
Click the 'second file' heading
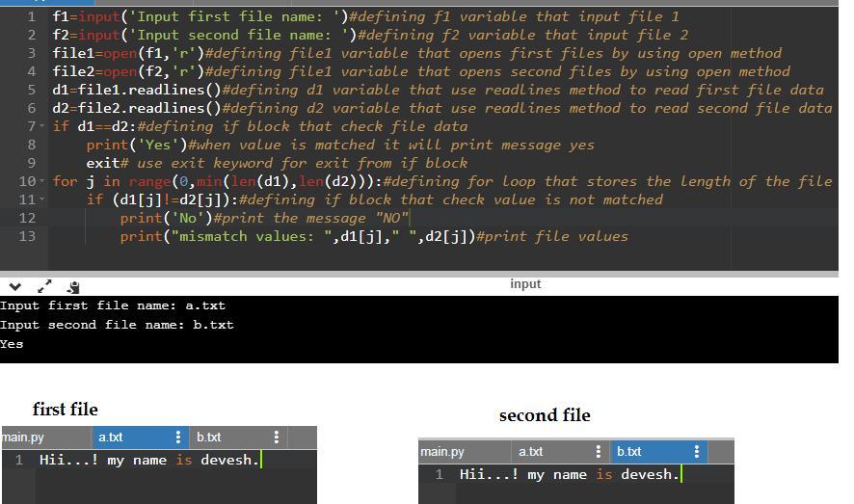click(x=545, y=416)
